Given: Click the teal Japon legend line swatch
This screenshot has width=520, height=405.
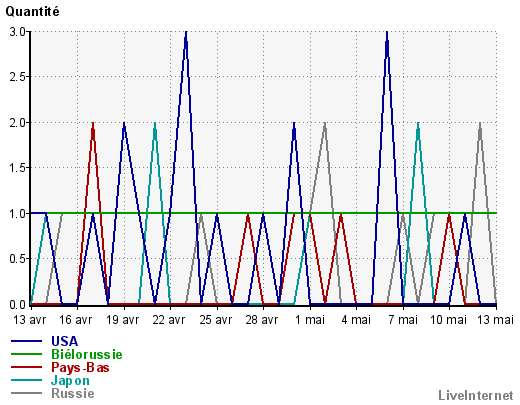Looking at the screenshot, I should pyautogui.click(x=27, y=380).
